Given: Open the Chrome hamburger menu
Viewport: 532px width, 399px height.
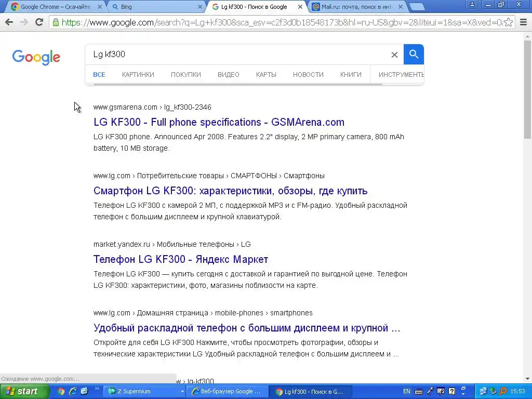Looking at the screenshot, I should coord(524,22).
